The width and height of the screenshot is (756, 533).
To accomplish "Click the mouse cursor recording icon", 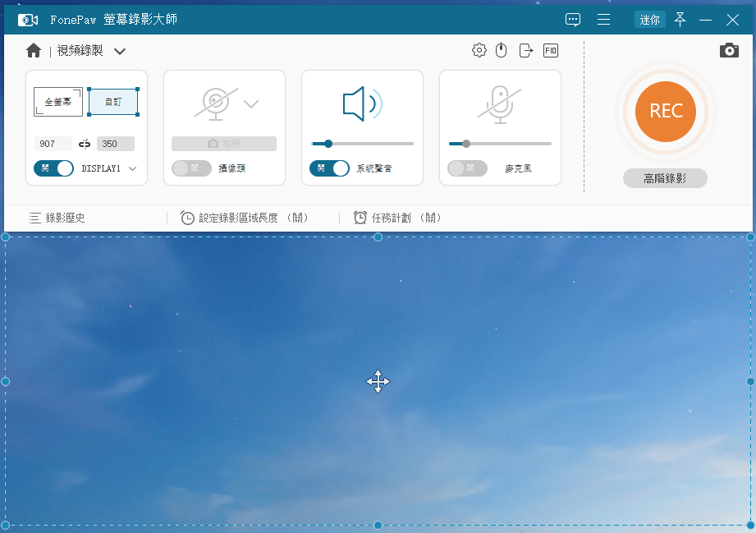I will pos(502,50).
